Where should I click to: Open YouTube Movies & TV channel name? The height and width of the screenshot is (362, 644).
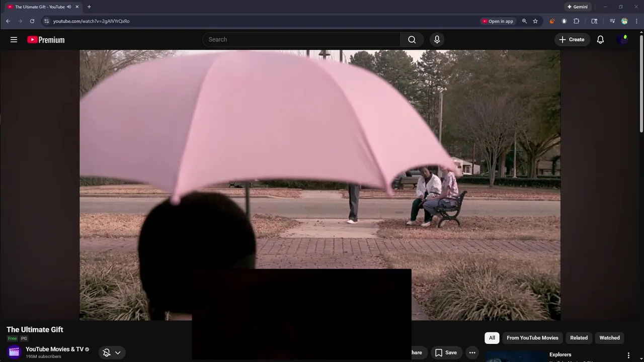click(54, 349)
